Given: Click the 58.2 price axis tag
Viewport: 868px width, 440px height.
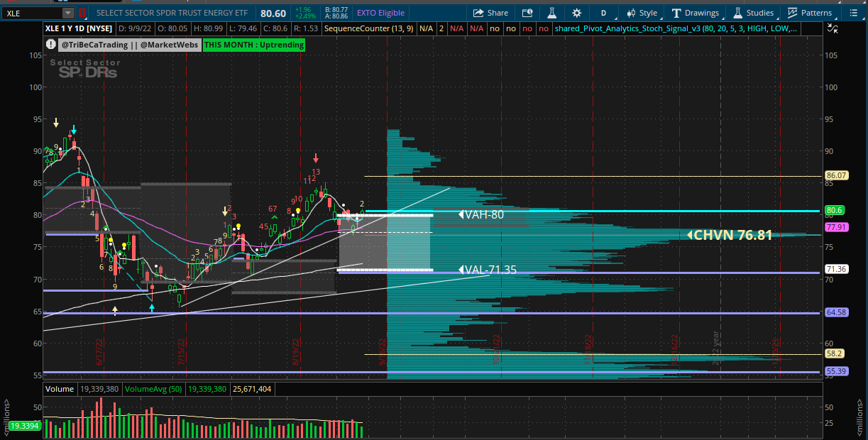Looking at the screenshot, I should click(x=835, y=353).
